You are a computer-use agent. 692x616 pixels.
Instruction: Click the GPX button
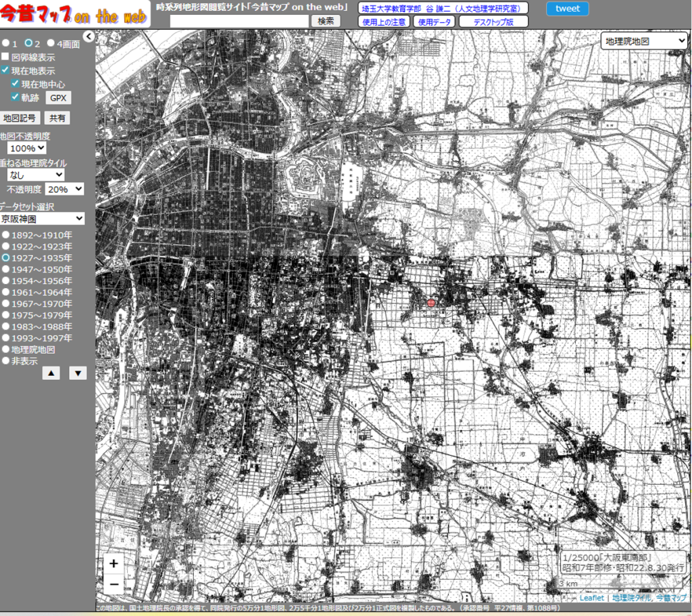coord(58,97)
